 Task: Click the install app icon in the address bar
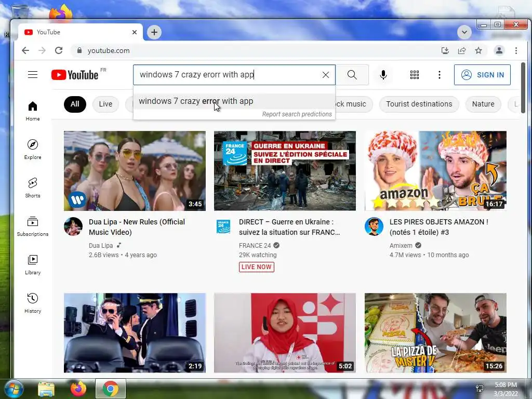tap(445, 50)
